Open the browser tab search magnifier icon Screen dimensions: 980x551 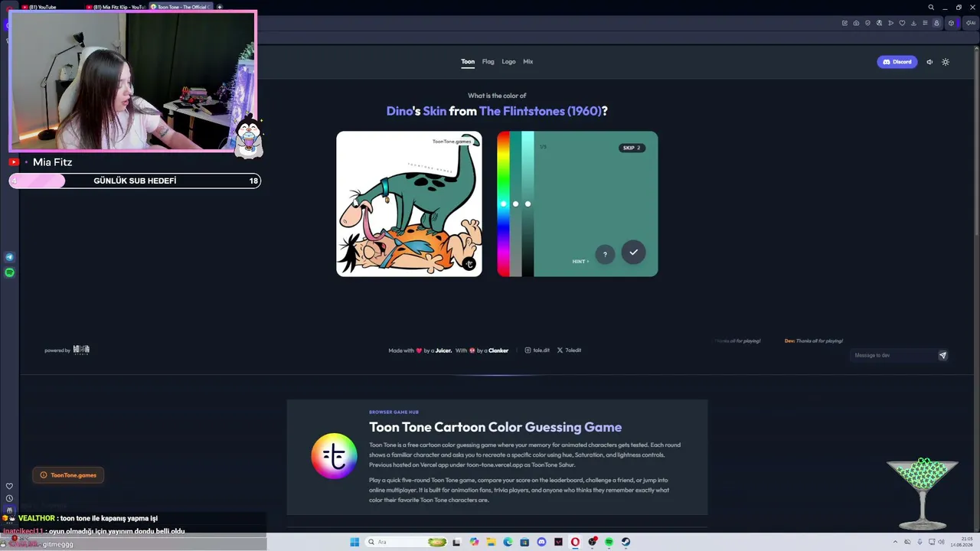point(931,8)
